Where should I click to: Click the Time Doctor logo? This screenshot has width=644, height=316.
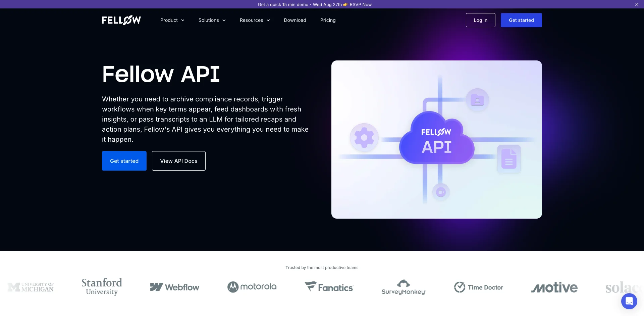click(x=479, y=287)
